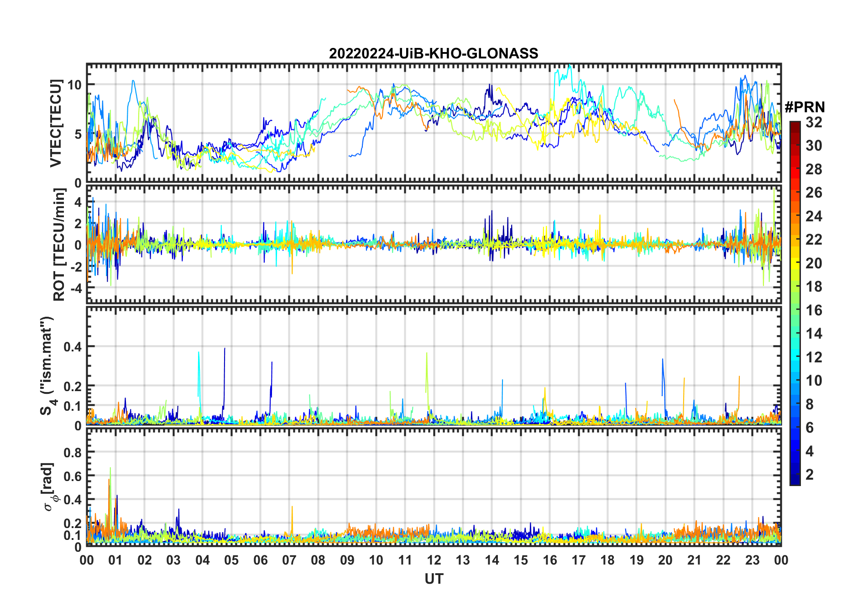
Task: Select the 0.8 tick on the sigma-phi axis
Action: pos(73,452)
